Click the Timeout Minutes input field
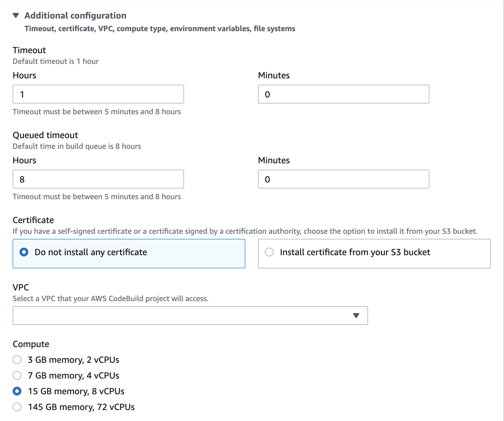504x421 pixels. (344, 94)
